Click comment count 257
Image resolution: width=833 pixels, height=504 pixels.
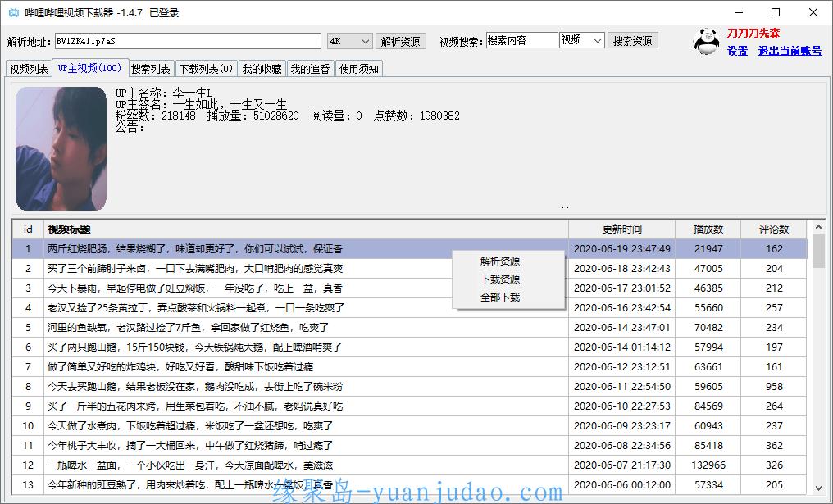774,307
